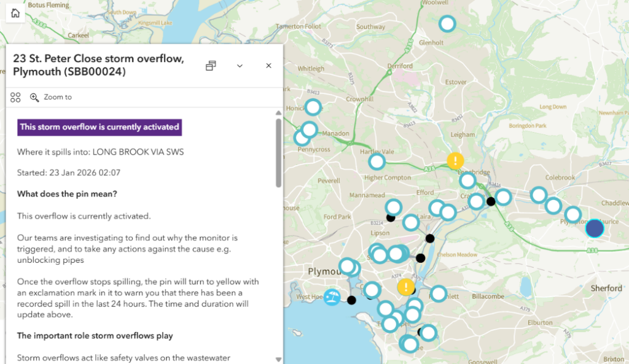
Task: Click Zoom to action
Action: click(x=51, y=97)
